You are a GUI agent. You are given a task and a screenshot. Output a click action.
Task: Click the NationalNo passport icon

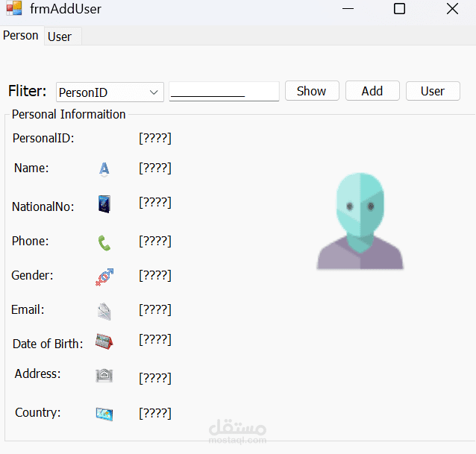point(104,204)
